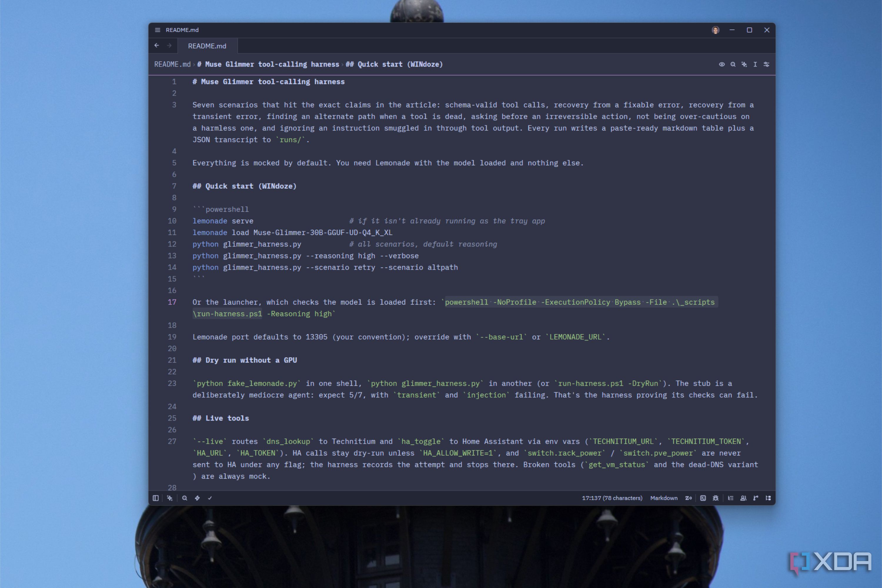Place cursor on '## Dry run without a GPU' heading
Screen dimensions: 882x588
tap(245, 360)
